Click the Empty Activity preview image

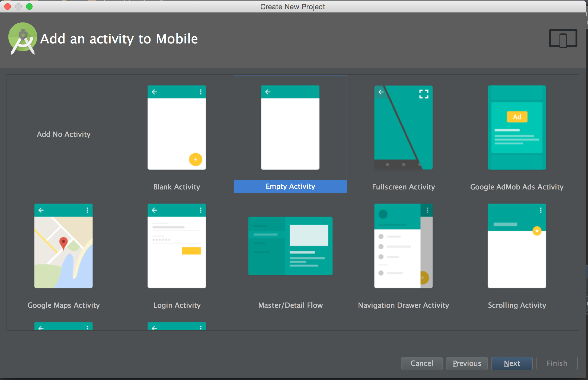tap(290, 128)
